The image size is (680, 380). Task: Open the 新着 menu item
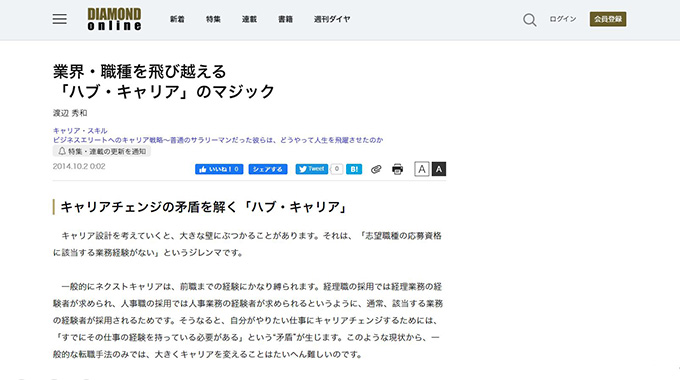pyautogui.click(x=177, y=19)
